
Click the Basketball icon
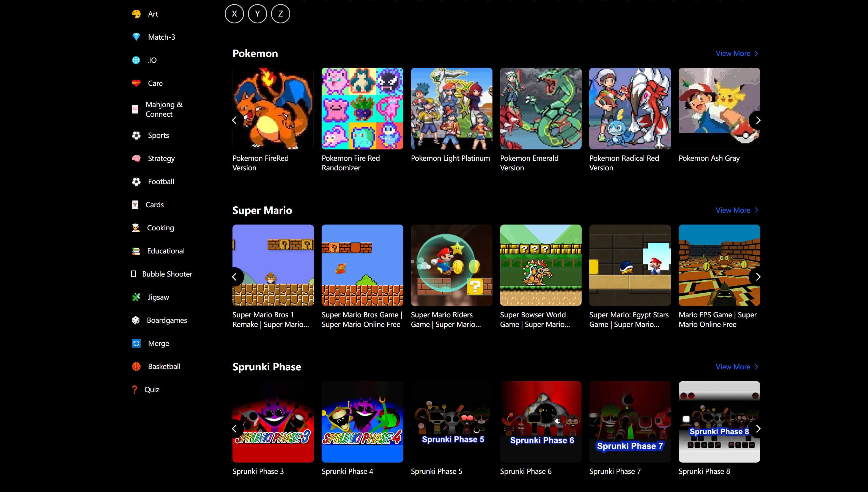point(136,366)
